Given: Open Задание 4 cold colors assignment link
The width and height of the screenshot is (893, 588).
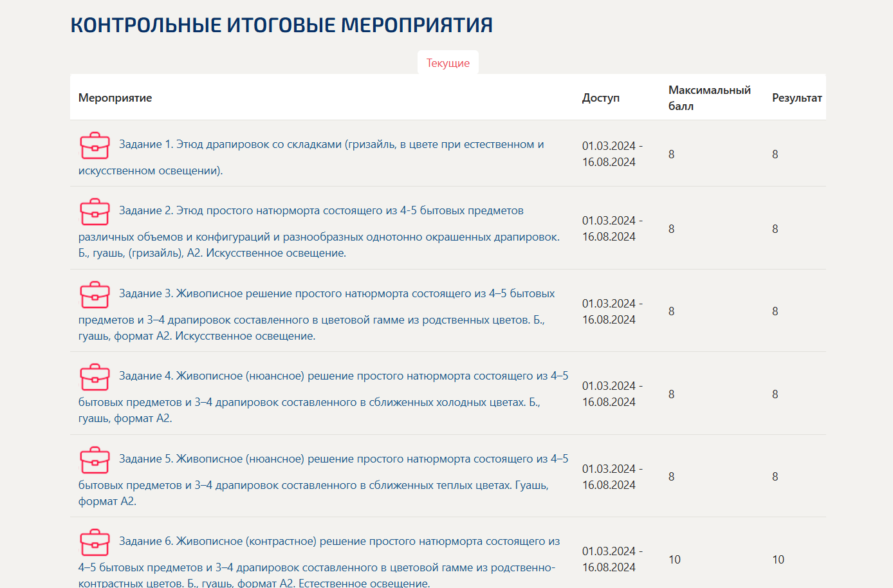Looking at the screenshot, I should point(324,397).
